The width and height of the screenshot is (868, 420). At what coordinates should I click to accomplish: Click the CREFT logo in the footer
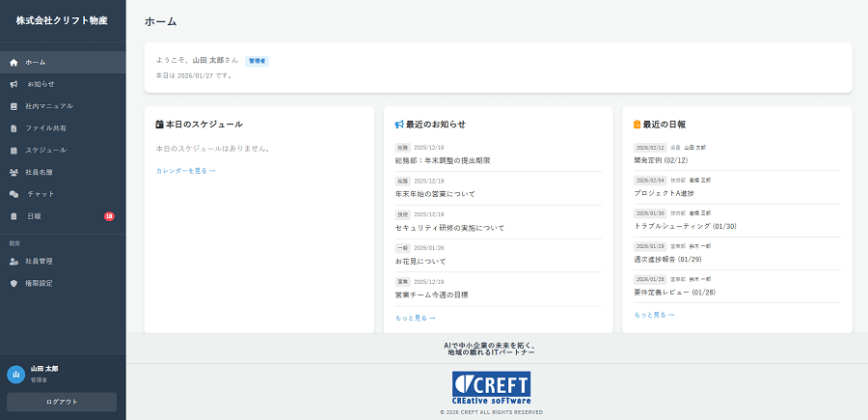[x=491, y=389]
